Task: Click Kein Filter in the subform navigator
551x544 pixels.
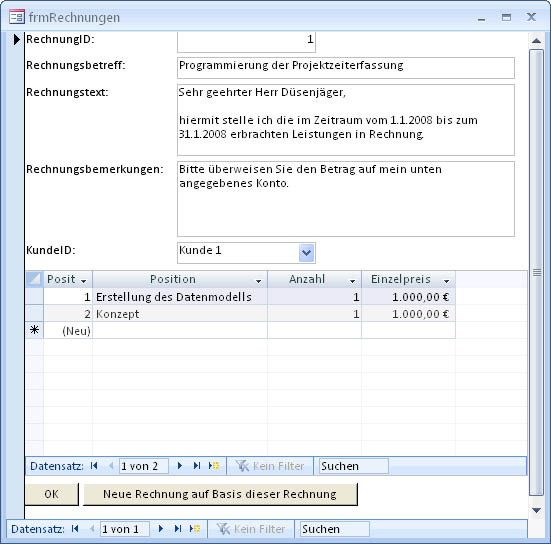Action: (270, 466)
